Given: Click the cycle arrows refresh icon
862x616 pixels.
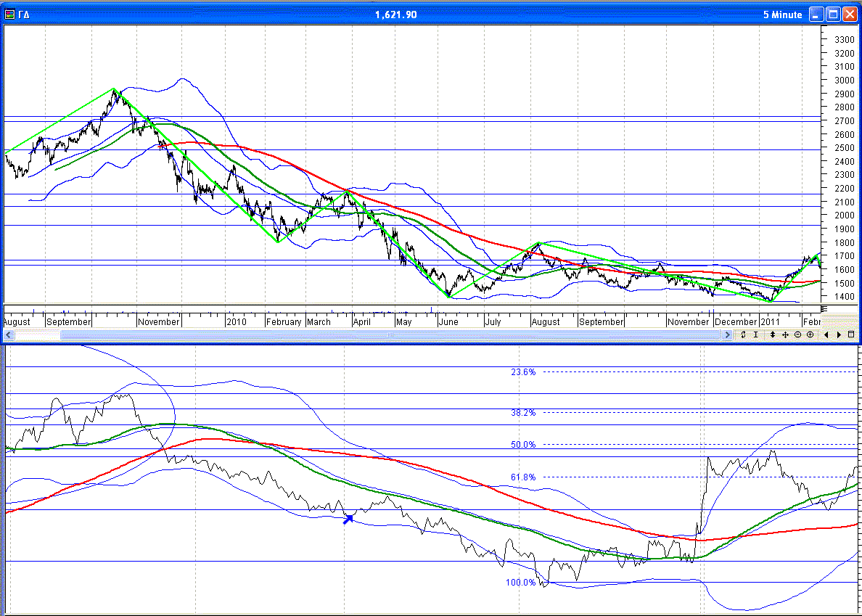Looking at the screenshot, I should 743,334.
